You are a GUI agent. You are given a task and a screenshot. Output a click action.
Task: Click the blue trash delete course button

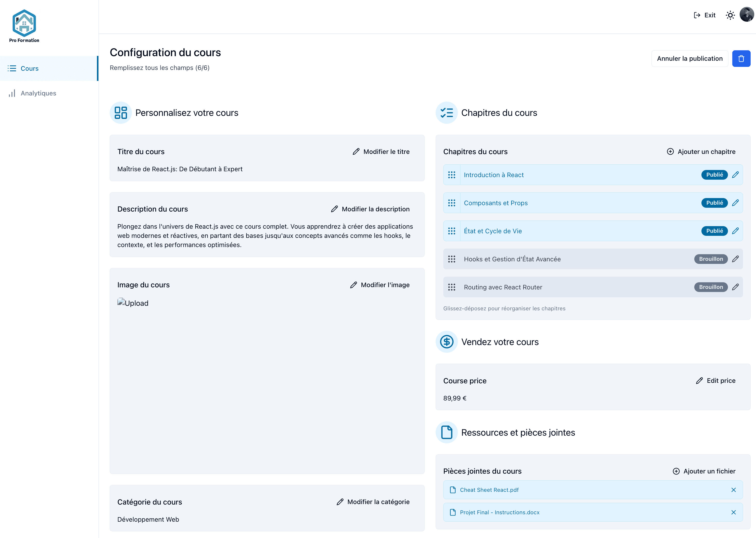(741, 59)
